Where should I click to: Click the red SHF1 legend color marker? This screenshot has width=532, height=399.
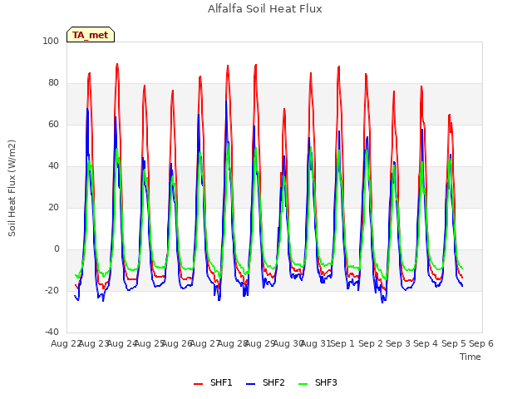tap(198, 384)
